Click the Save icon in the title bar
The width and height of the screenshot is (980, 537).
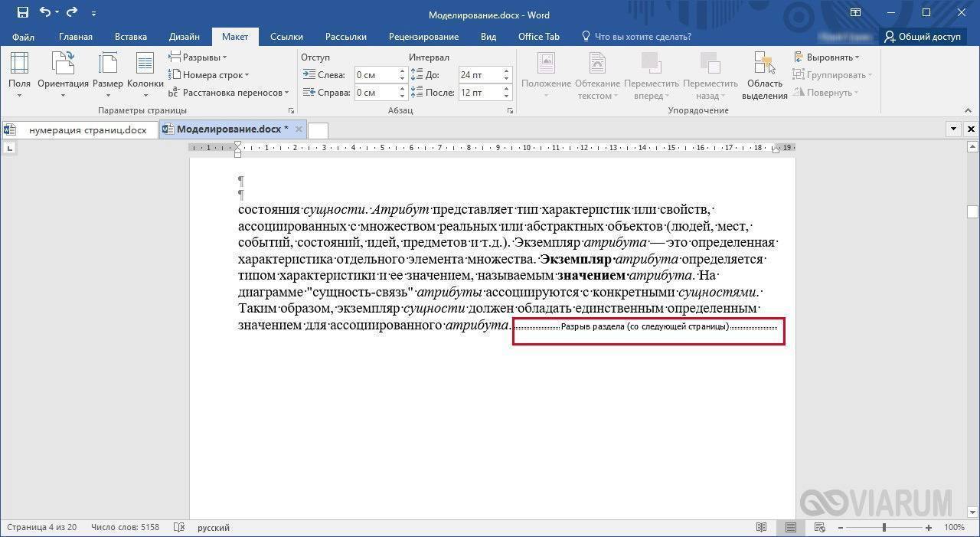point(23,12)
